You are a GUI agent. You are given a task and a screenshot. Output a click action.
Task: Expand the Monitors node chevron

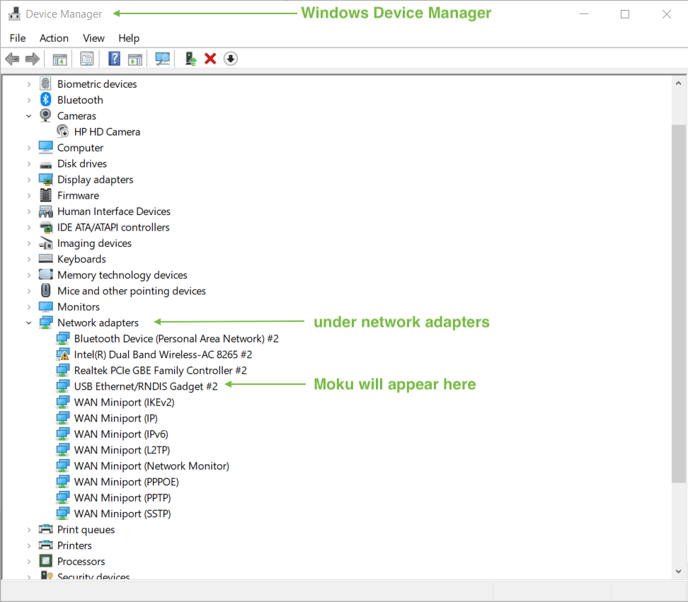(29, 307)
